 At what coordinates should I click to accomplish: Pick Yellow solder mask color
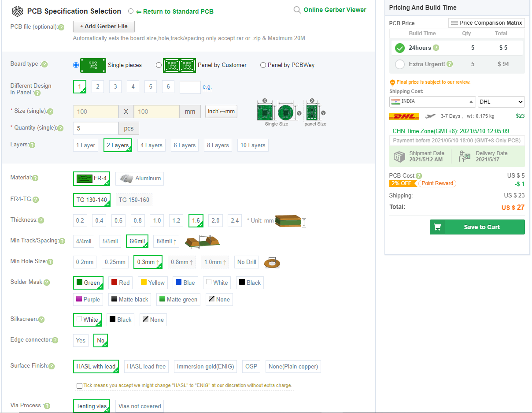(x=152, y=283)
